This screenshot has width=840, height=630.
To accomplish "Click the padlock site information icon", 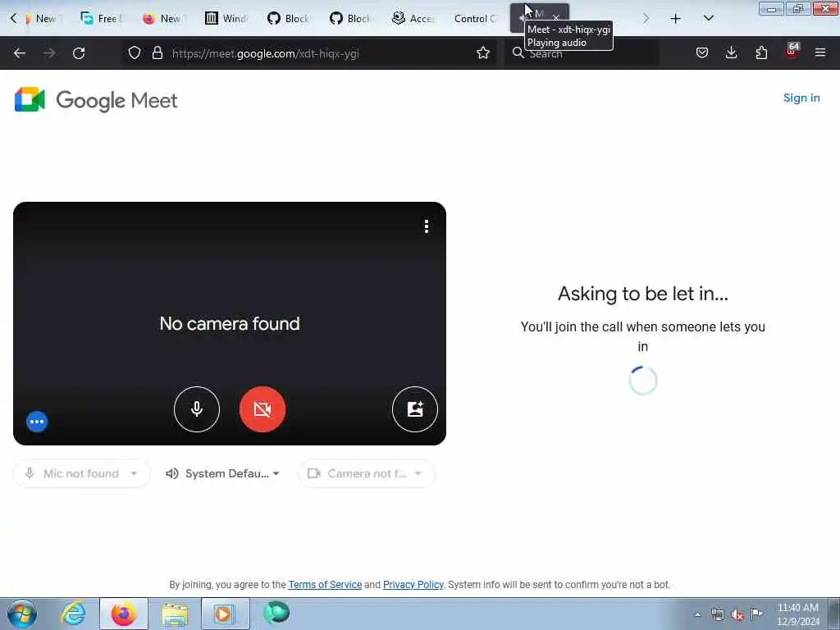I will 157,53.
